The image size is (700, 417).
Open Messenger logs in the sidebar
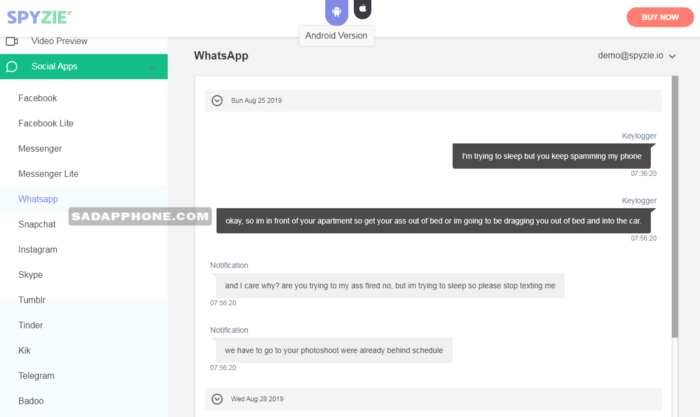tap(40, 149)
